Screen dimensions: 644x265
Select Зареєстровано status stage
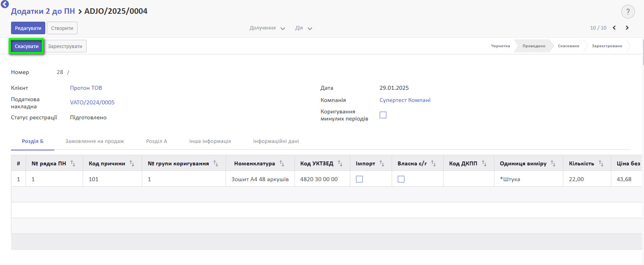[607, 46]
